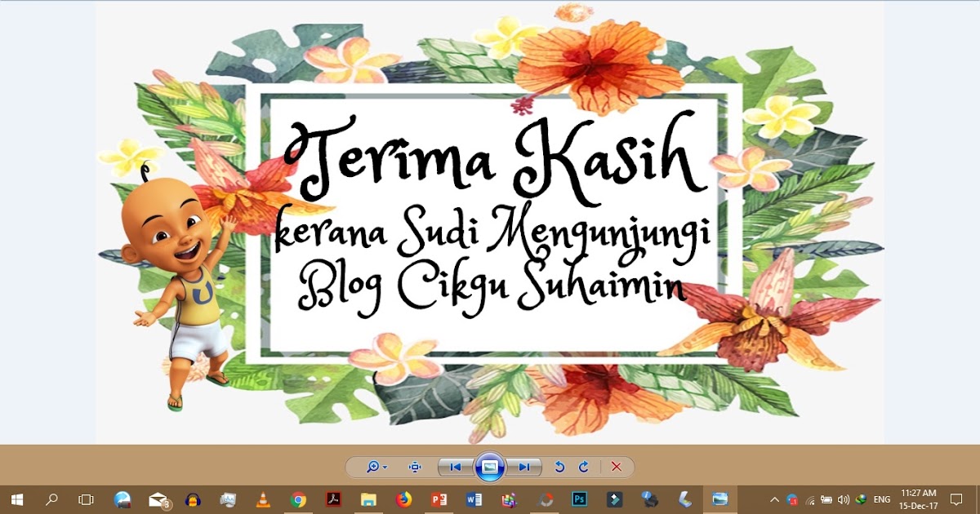
Task: Open Firefox from taskbar
Action: 403,499
